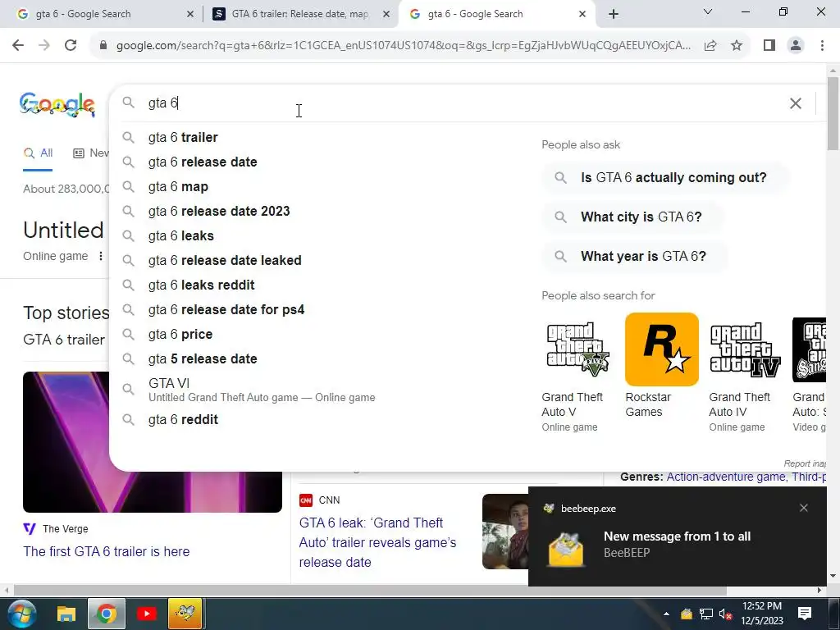
Task: Click 'Is GTA 6 actually coming out?' question
Action: click(664, 177)
